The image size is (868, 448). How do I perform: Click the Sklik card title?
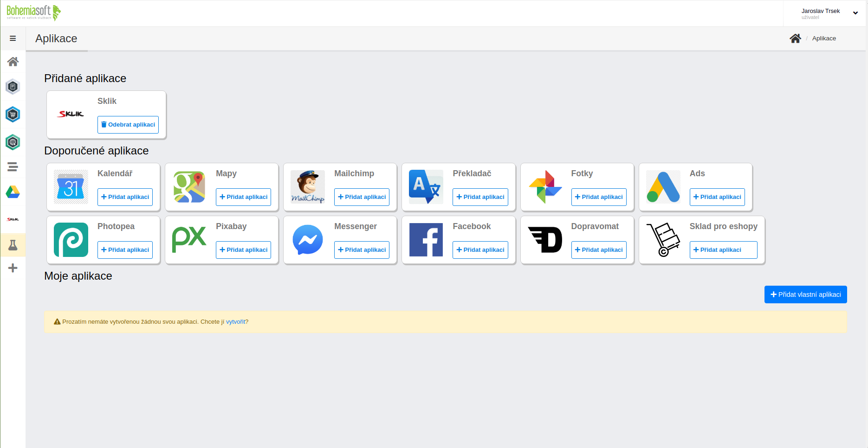(x=107, y=101)
